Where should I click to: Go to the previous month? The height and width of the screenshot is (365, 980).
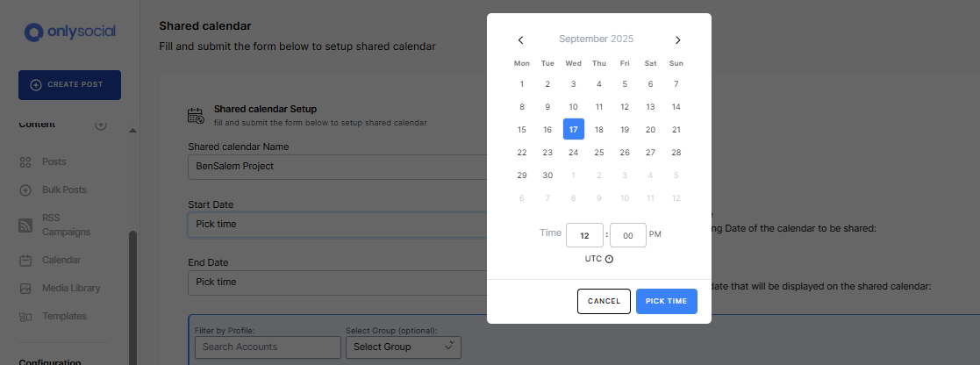pyautogui.click(x=521, y=39)
